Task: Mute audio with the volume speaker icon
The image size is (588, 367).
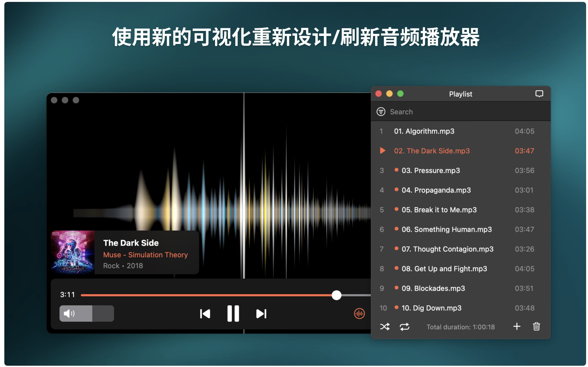Action: tap(69, 313)
